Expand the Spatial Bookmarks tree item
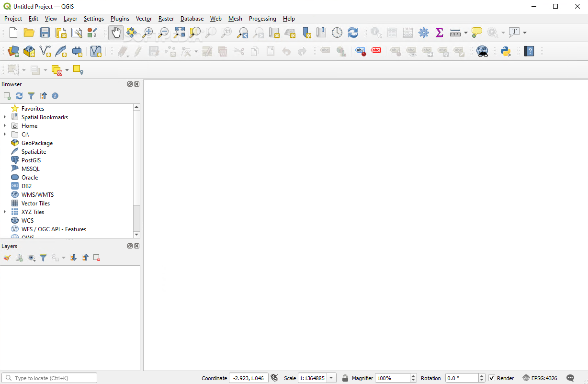Viewport: 588px width, 384px height. 5,117
